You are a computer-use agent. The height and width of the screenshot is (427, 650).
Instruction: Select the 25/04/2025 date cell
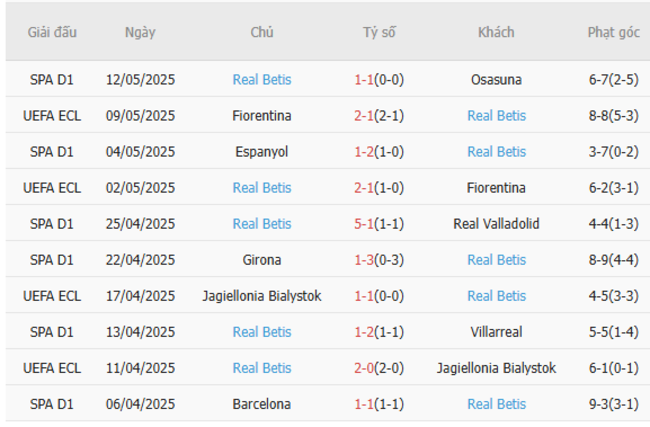(x=140, y=224)
